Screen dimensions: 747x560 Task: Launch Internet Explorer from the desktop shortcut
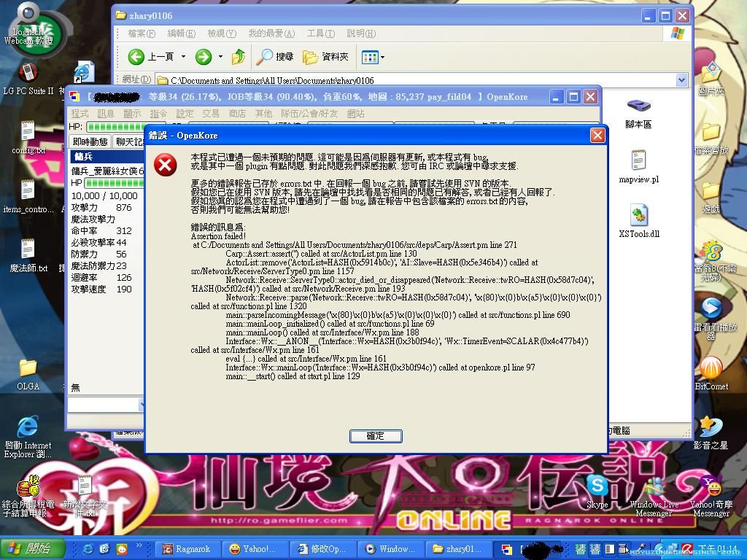26,430
